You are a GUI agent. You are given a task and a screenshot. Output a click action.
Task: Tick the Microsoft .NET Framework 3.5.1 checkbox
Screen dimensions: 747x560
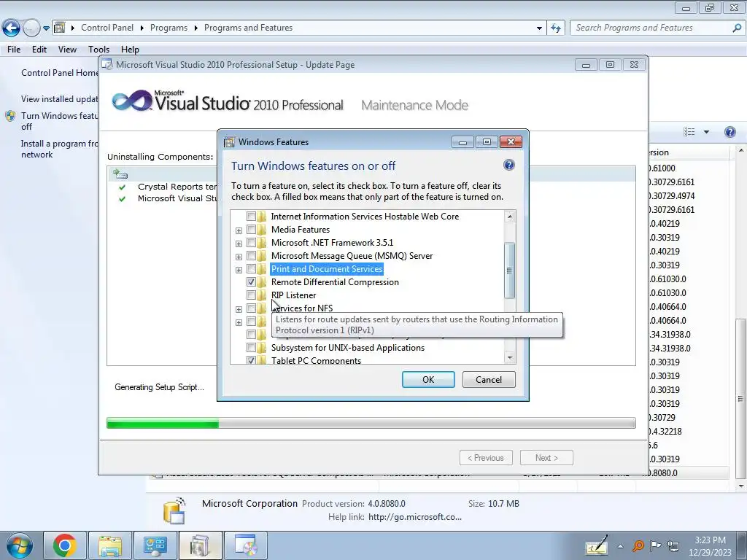click(x=251, y=242)
